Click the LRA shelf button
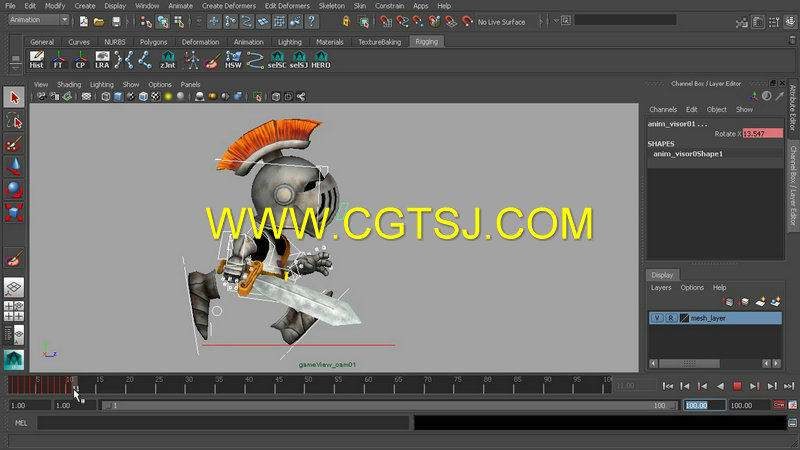Image resolution: width=800 pixels, height=450 pixels. click(x=102, y=60)
